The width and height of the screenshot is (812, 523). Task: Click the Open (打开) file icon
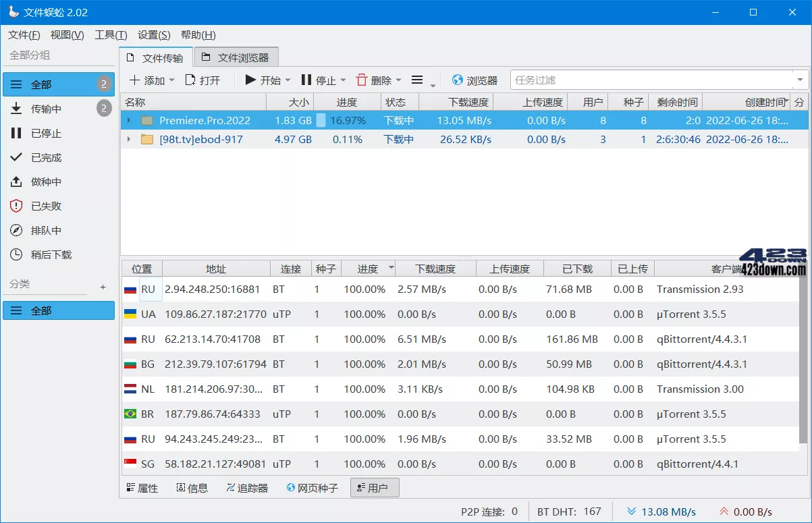[x=190, y=80]
